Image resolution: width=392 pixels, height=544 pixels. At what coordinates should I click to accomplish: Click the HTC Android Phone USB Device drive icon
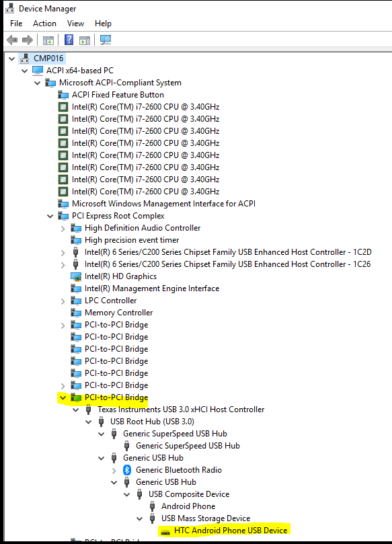[x=165, y=531]
